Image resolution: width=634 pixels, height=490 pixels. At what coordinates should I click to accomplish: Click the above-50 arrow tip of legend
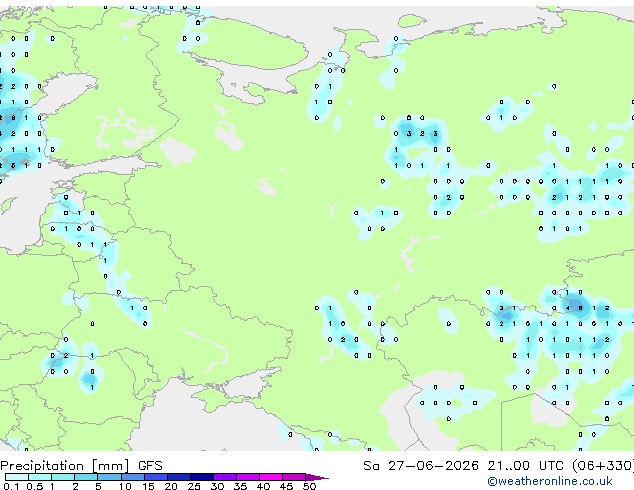(x=317, y=477)
